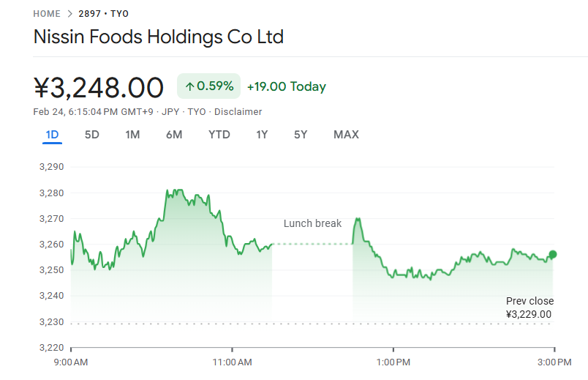View the 5Y price history

pyautogui.click(x=301, y=135)
